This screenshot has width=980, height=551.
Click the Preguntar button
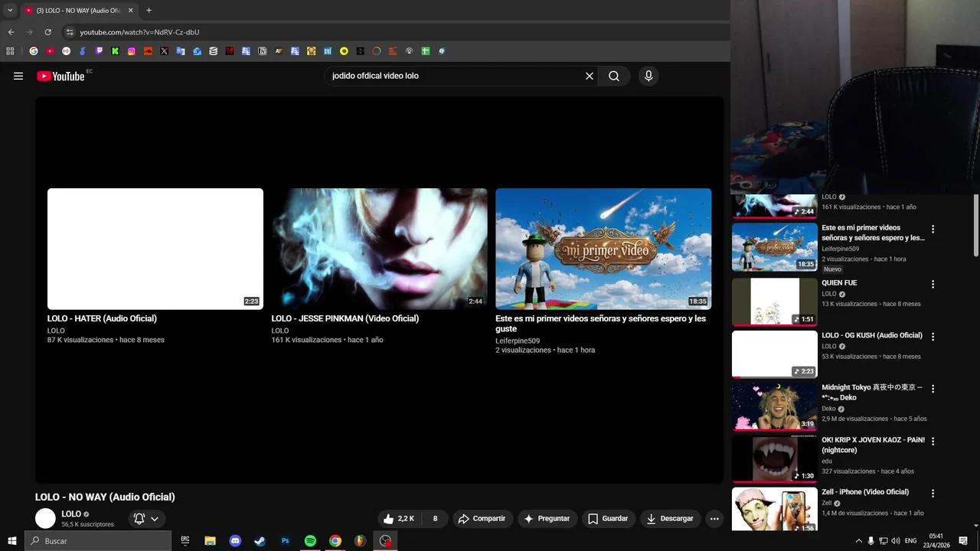pyautogui.click(x=547, y=518)
